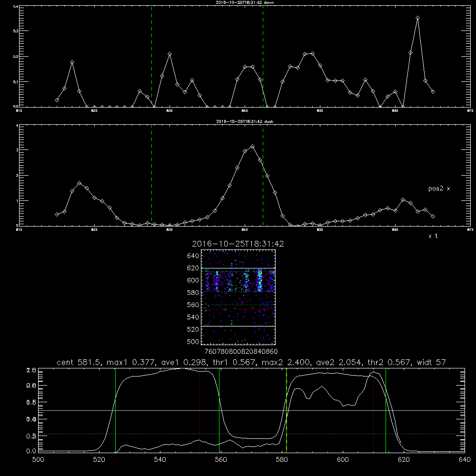Click the dusk plot's first peak diamond near 1.7
The image size is (476, 476).
point(79,183)
